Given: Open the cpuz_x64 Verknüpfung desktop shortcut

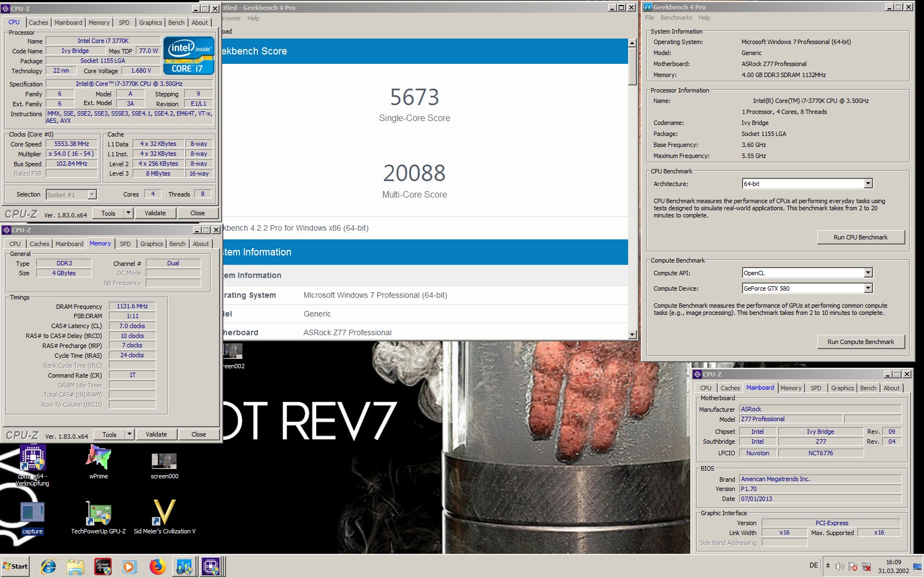Looking at the screenshot, I should (32, 466).
